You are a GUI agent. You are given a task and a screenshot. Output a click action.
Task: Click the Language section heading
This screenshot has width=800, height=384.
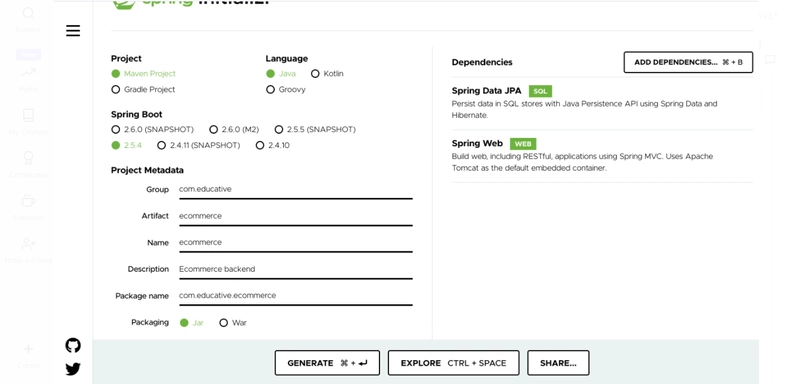[x=287, y=59]
